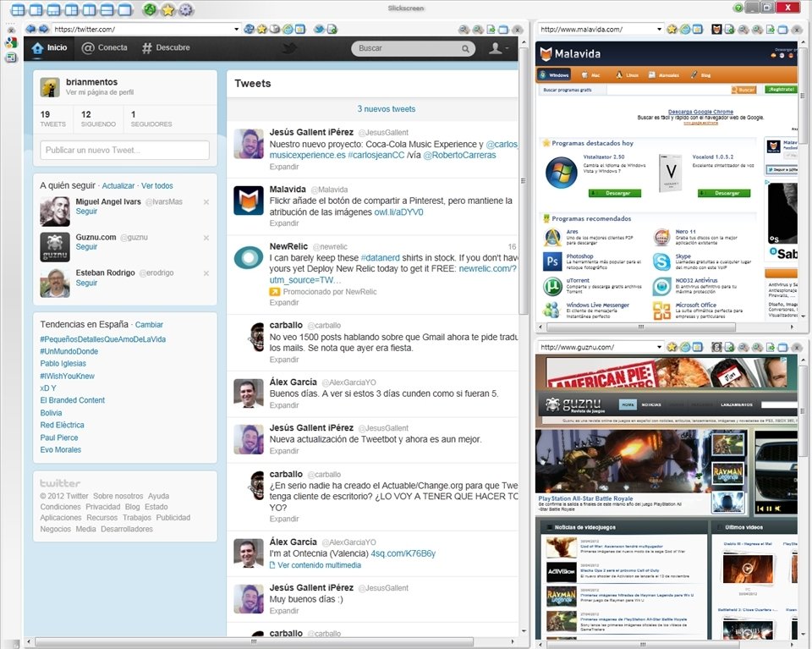812x649 pixels.
Task: Close the Twitter pane with its X
Action: (x=517, y=30)
